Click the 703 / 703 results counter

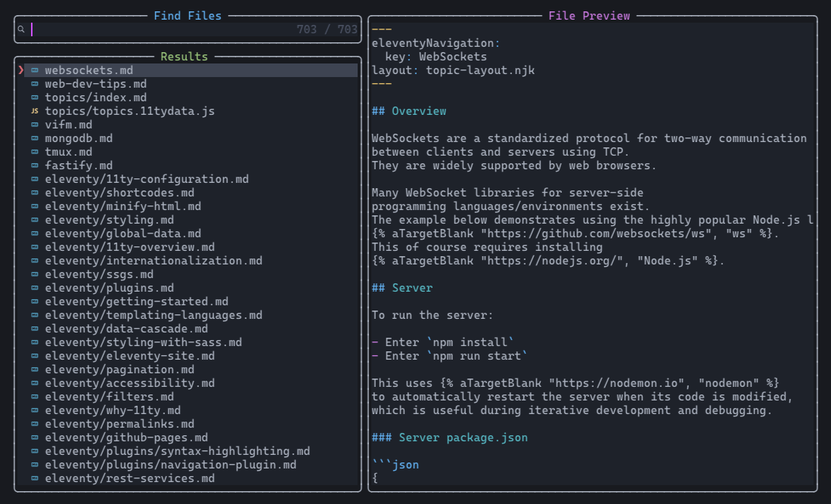(327, 29)
